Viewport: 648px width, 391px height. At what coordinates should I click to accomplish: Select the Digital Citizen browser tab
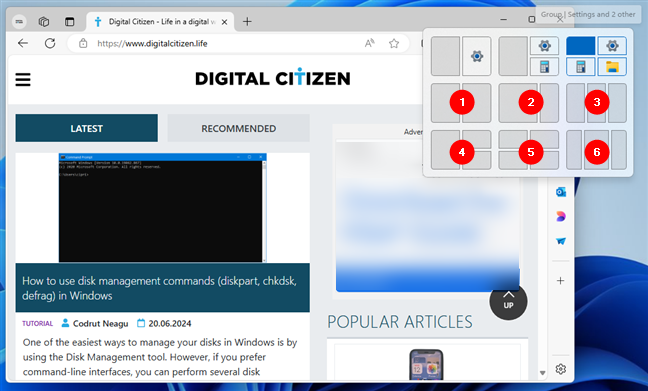tap(160, 21)
